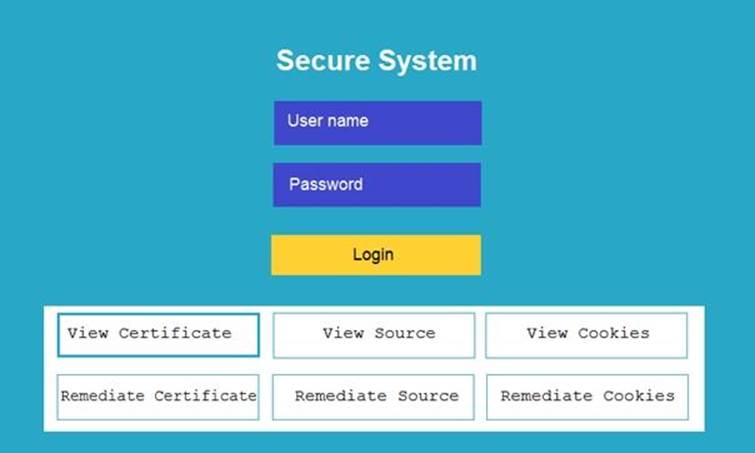This screenshot has height=453, width=755.
Task: Display stored cookies with View Cookies
Action: click(587, 334)
